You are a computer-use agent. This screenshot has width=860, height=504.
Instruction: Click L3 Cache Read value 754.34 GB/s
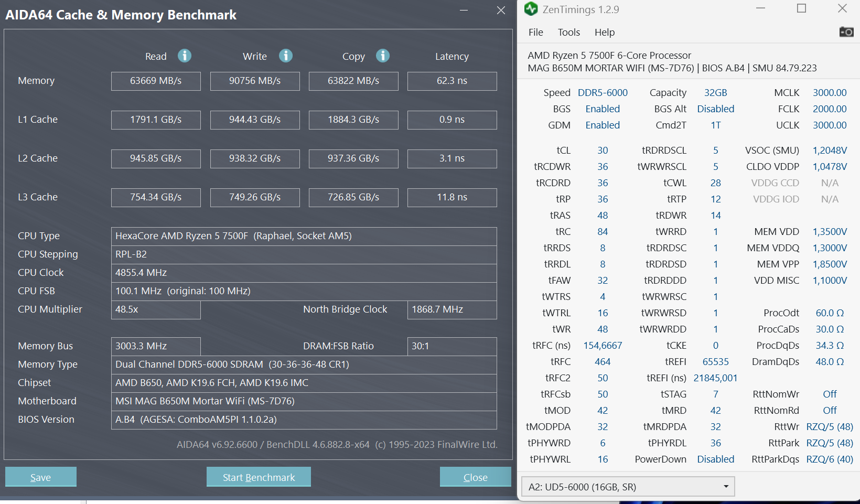coord(156,198)
